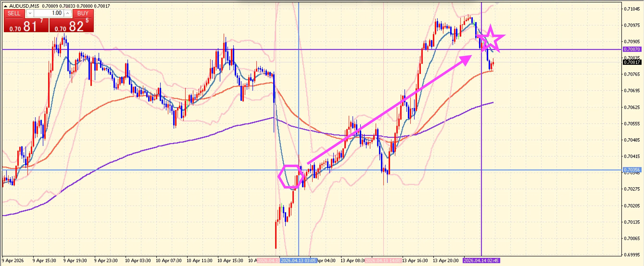Click the purple 2026.04.14 02:45 time label
644x266 pixels.
pyautogui.click(x=481, y=260)
